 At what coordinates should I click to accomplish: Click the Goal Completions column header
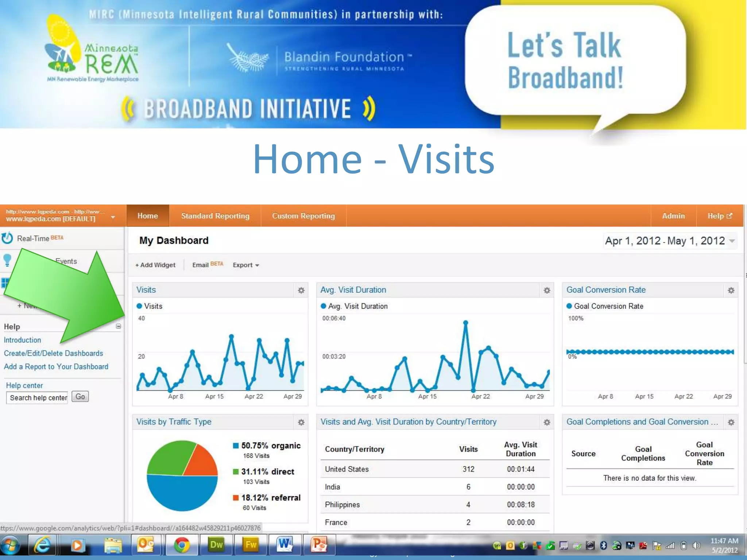(x=643, y=454)
